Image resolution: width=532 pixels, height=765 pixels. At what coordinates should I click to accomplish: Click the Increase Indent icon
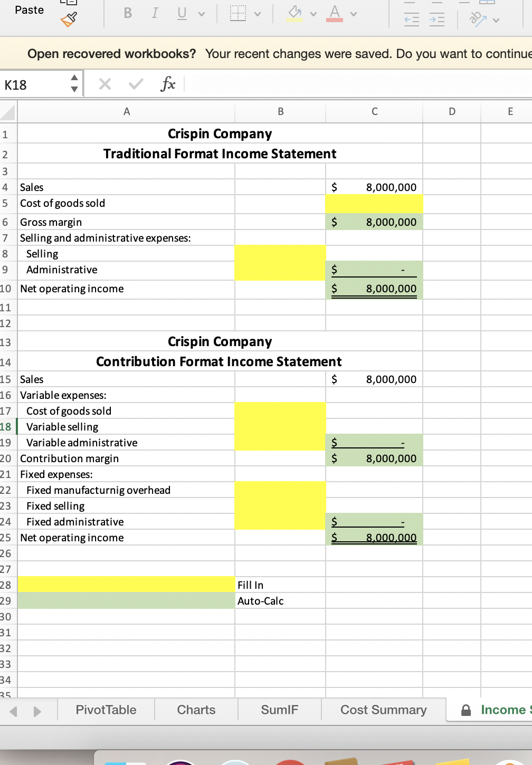click(438, 19)
